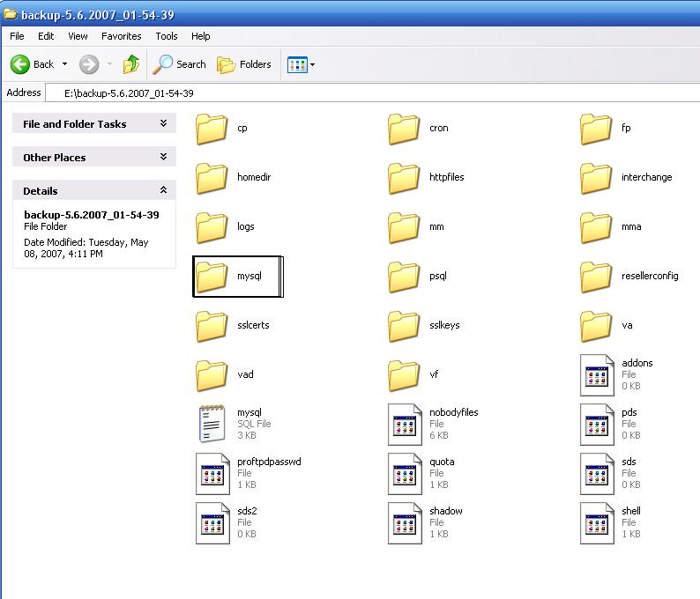This screenshot has width=700, height=599.
Task: Select the sslcerts folder icon
Action: (x=212, y=326)
